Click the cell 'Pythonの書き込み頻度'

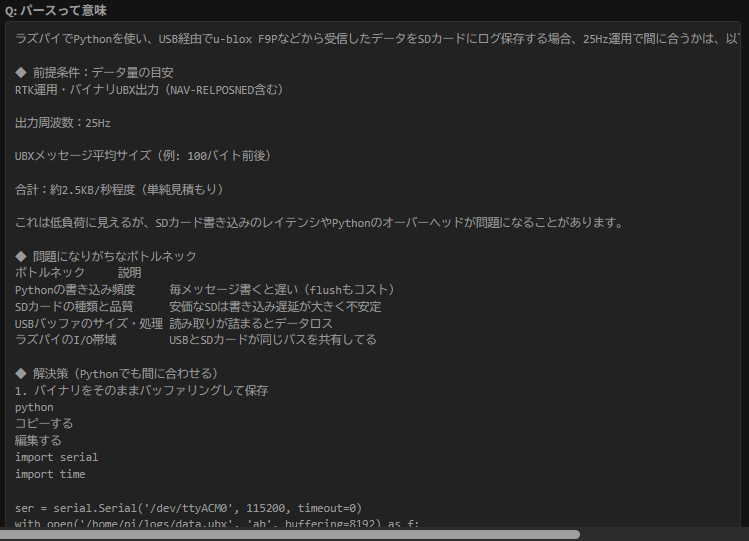pos(75,290)
